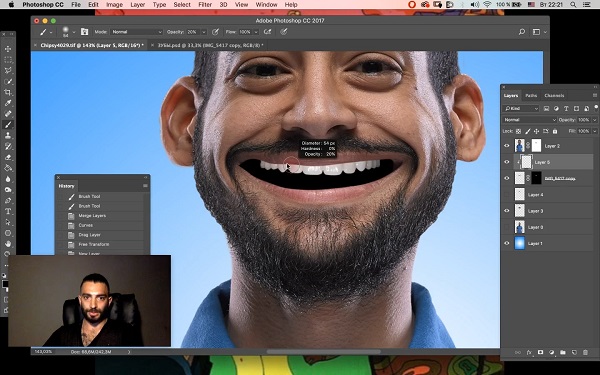
Task: Select the Move tool in toolbox
Action: (8, 49)
